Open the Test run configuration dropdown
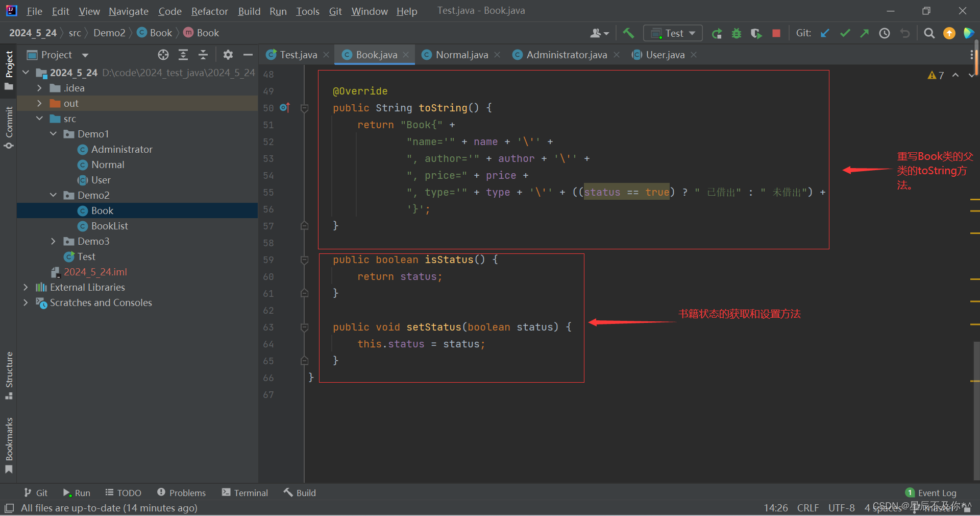Screen dimensions: 980x516 tap(692, 33)
